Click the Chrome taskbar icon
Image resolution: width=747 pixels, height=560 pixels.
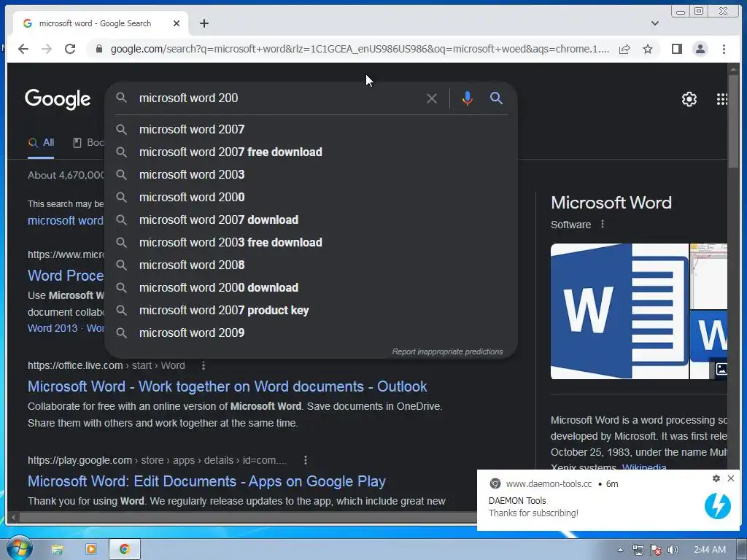tap(124, 550)
